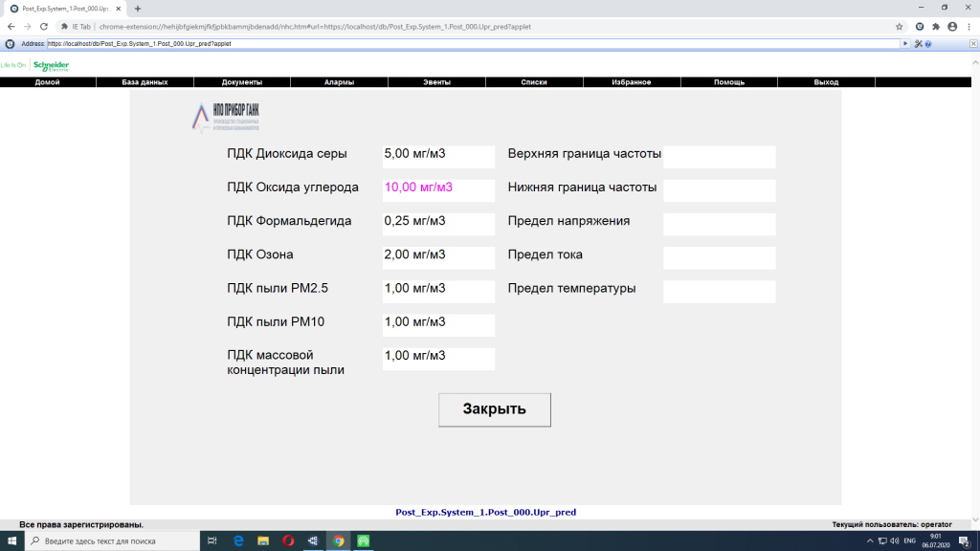Open the Chrome extensions puzzle icon
980x551 pixels.
point(935,27)
